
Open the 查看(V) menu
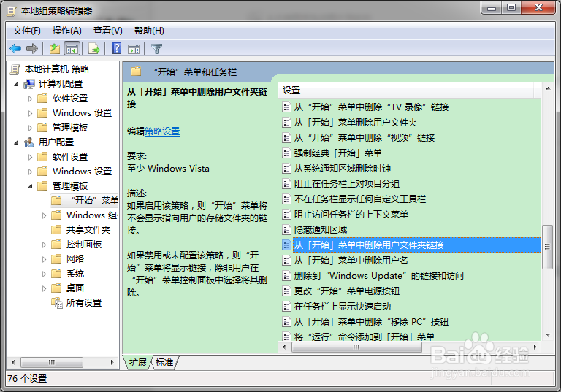[x=107, y=31]
